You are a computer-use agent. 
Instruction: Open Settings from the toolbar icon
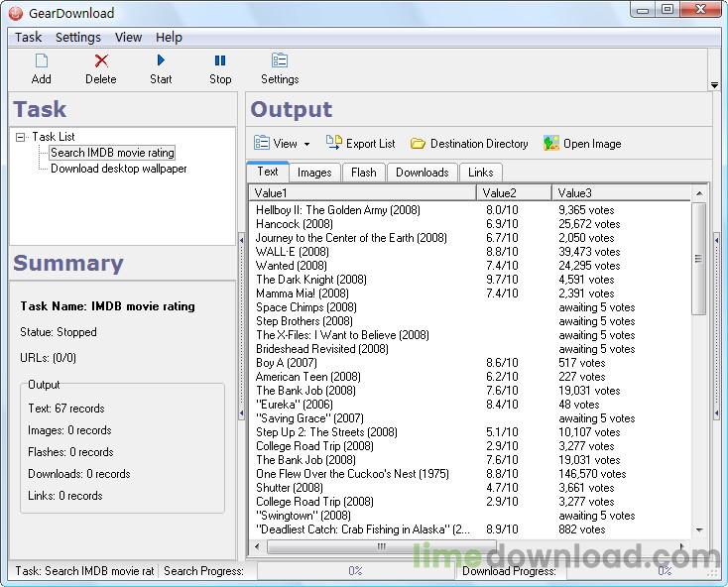click(280, 60)
